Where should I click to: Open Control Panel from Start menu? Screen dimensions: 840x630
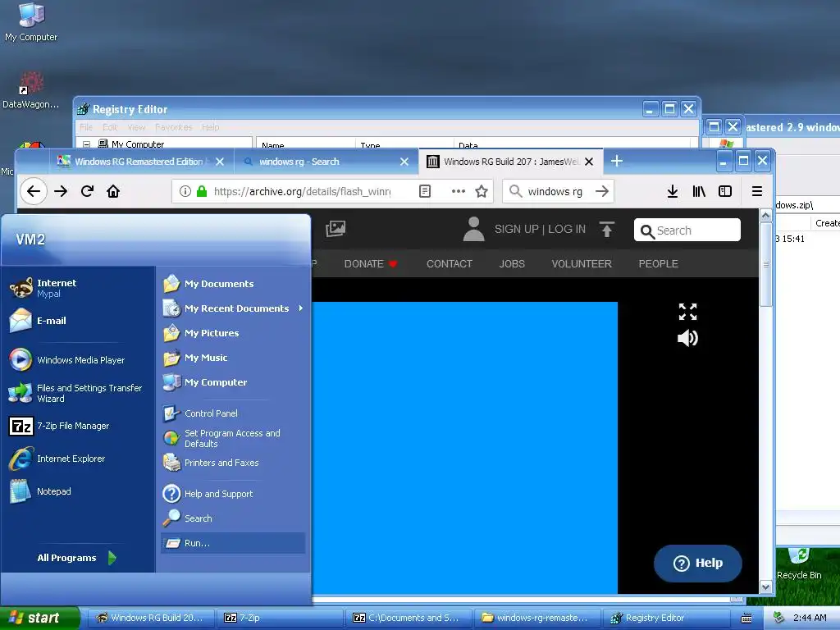(233, 413)
